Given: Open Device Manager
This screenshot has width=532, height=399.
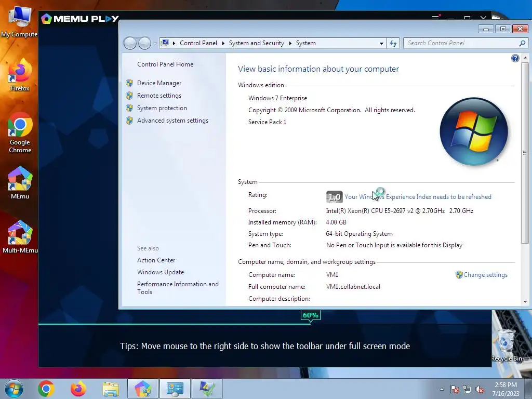Looking at the screenshot, I should pyautogui.click(x=159, y=83).
